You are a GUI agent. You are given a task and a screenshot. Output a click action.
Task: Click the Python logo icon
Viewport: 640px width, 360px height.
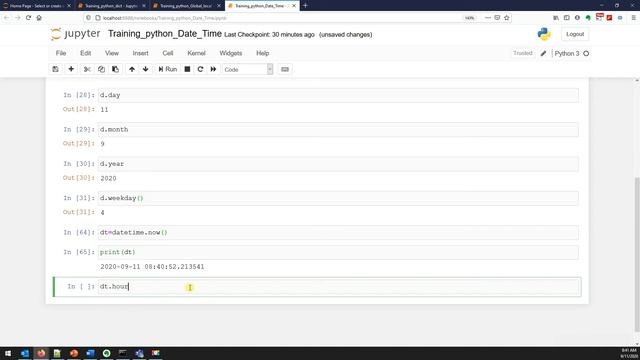coord(544,34)
